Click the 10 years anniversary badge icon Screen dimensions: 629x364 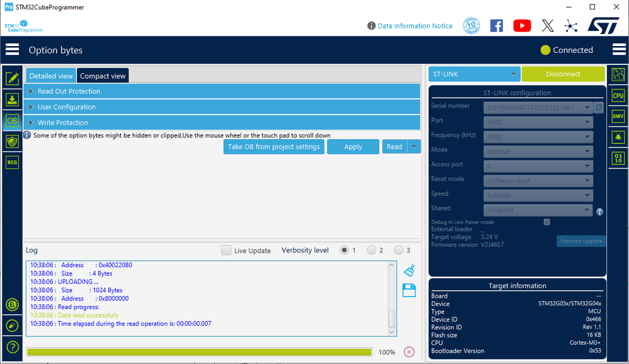pos(471,26)
